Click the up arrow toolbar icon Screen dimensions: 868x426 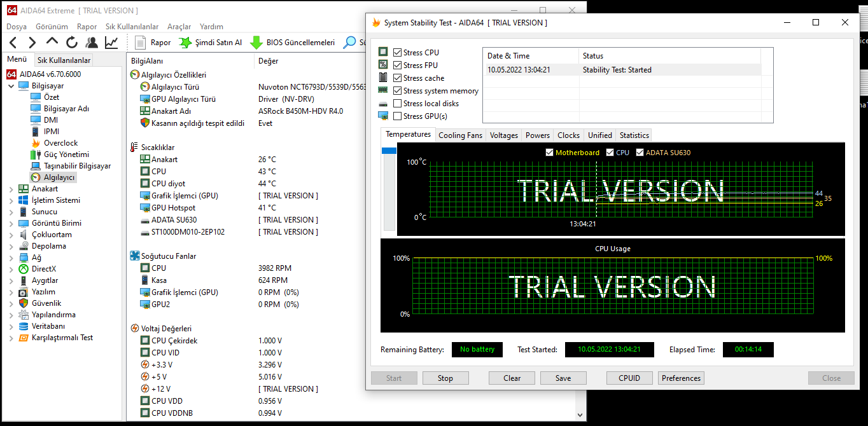point(52,43)
